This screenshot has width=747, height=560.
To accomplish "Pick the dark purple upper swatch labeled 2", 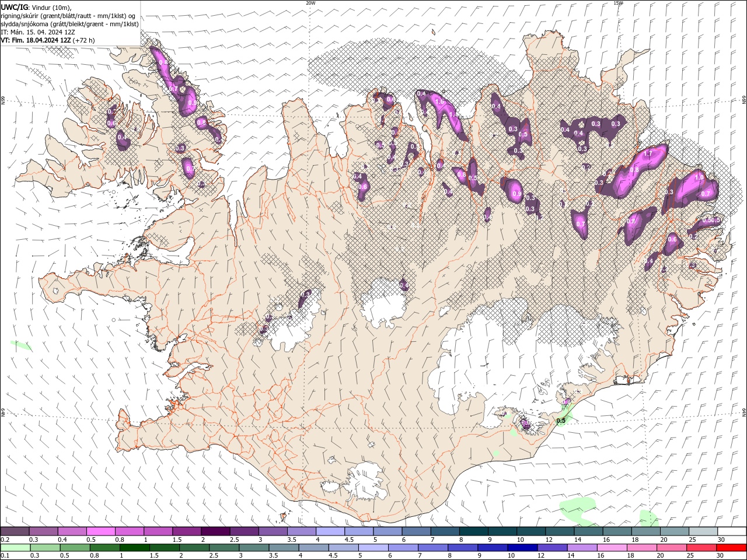I will (215, 531).
